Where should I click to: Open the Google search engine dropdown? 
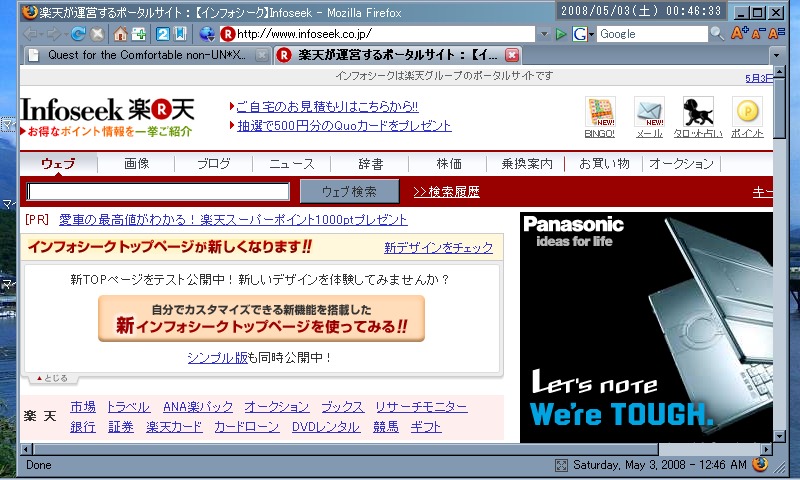click(x=591, y=34)
